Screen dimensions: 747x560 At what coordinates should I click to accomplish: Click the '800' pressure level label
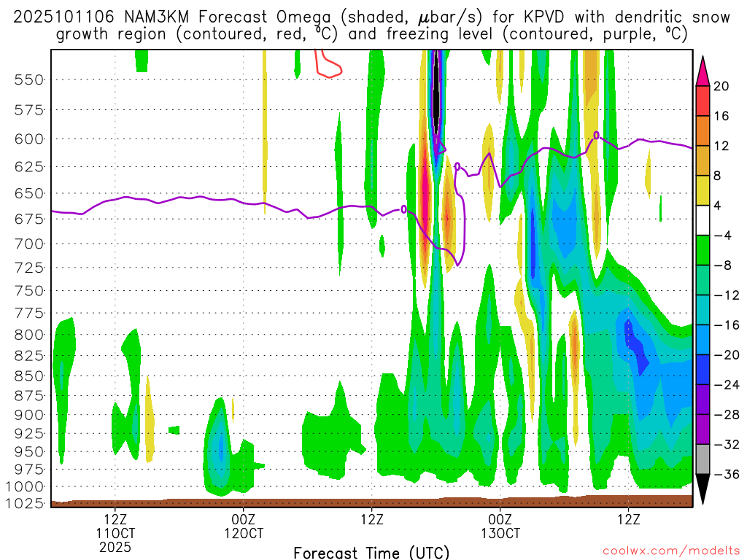point(29,335)
